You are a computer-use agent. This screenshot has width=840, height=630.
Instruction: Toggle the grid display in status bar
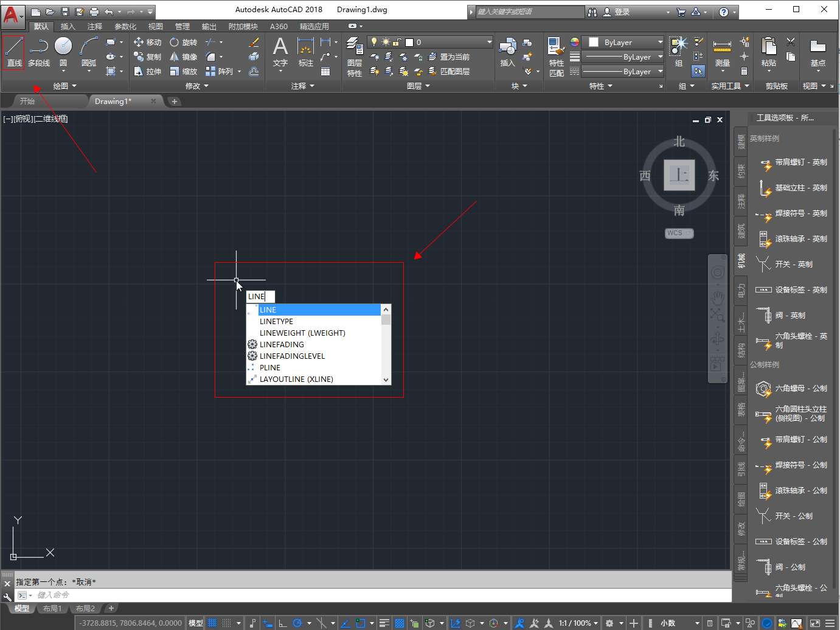click(212, 623)
